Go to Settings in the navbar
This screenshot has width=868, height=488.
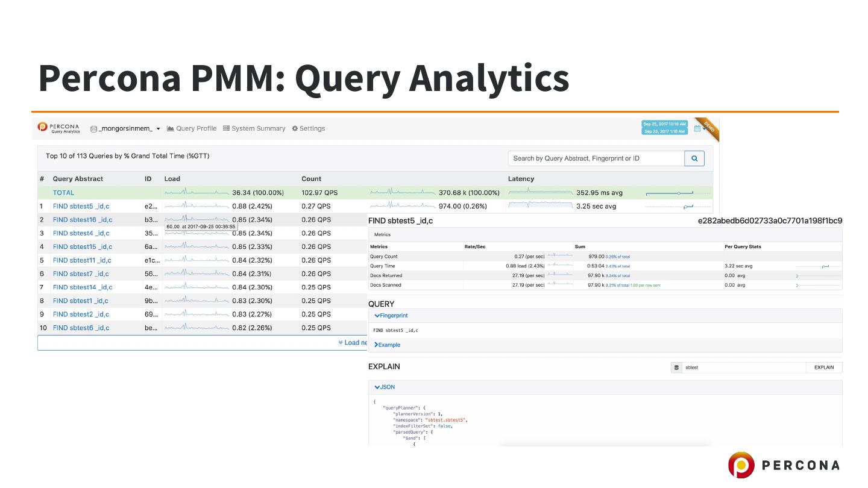309,128
